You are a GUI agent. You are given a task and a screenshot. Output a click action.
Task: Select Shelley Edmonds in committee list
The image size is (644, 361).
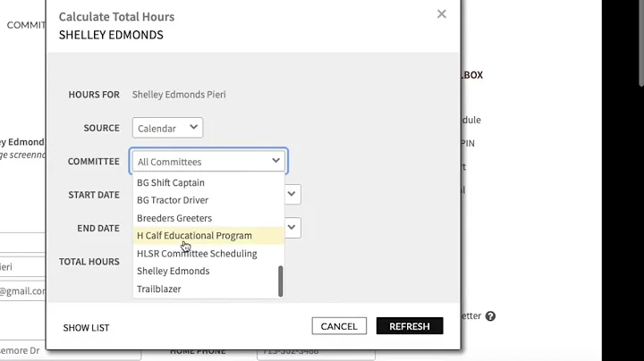pos(173,271)
